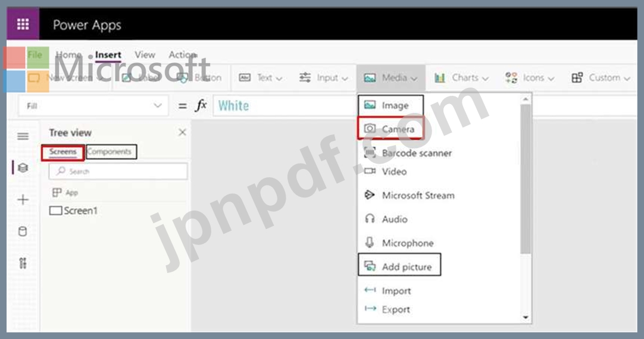The image size is (644, 339).
Task: Click the Input sliders icon in ribbon
Action: pyautogui.click(x=305, y=77)
